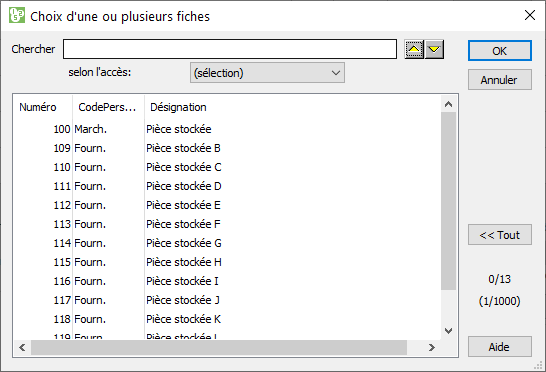Screen dimensions: 546x372
Task: Click the horizontal scroll left arrow
Action: click(x=22, y=348)
